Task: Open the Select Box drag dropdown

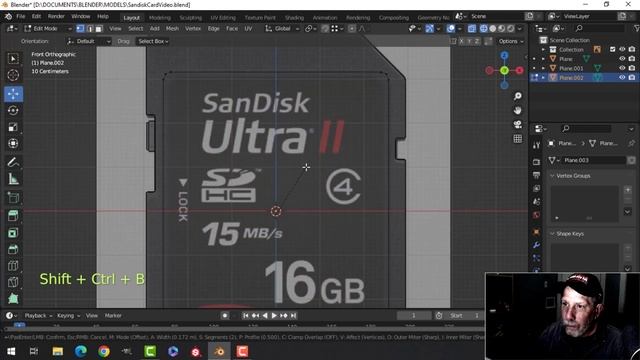Action: tap(153, 41)
